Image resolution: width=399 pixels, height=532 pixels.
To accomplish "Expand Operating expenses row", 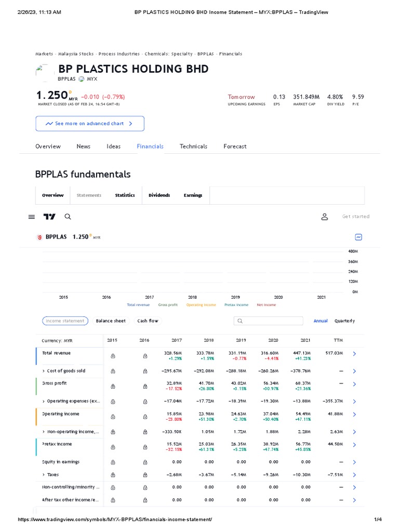I will point(44,402).
